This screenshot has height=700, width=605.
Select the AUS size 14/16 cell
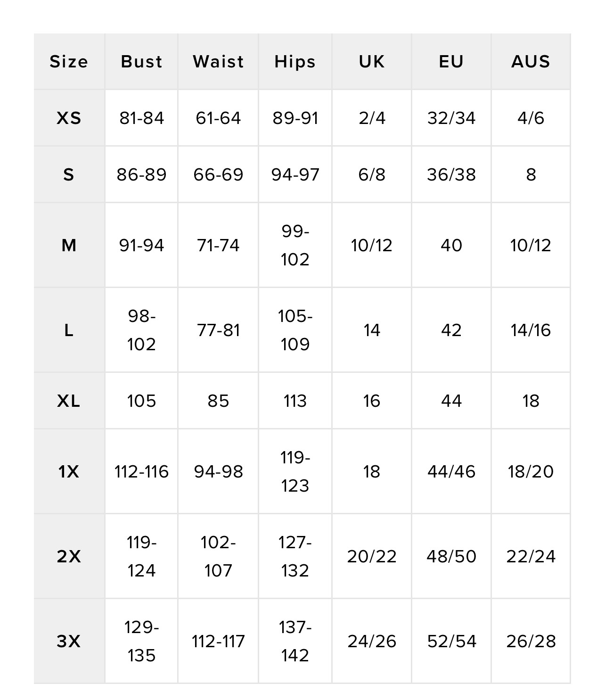(x=531, y=330)
